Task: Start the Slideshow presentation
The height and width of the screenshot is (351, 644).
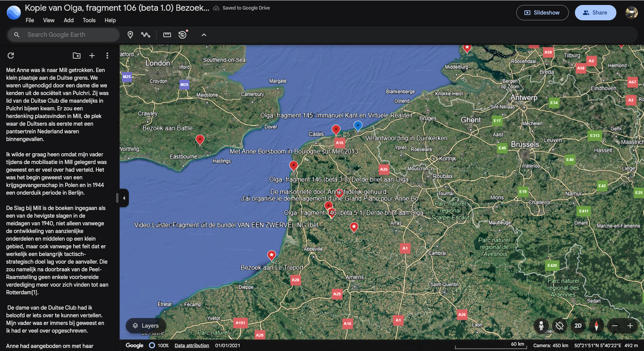Action: [542, 13]
